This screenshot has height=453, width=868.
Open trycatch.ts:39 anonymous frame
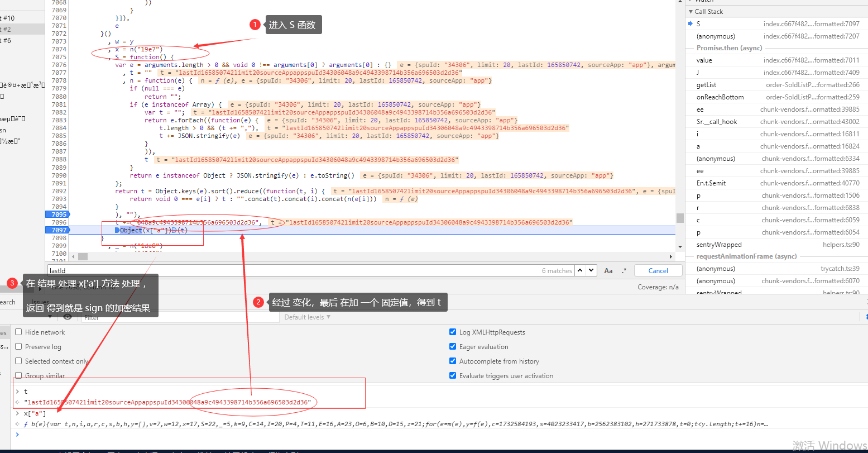click(x=776, y=269)
